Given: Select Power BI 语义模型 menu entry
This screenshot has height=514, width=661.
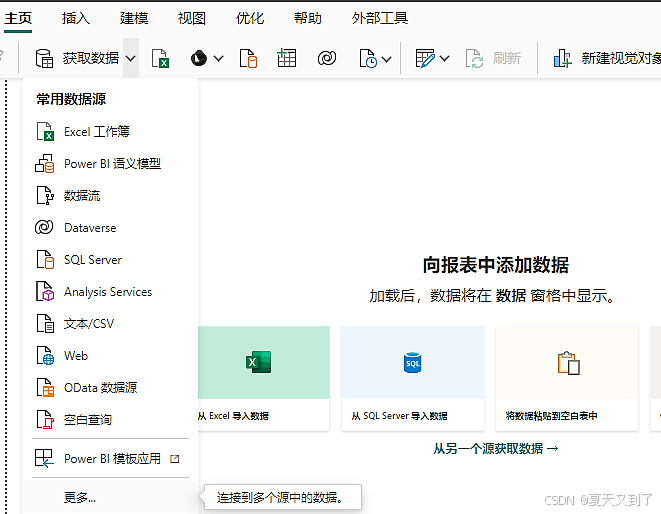Looking at the screenshot, I should click(x=110, y=164).
